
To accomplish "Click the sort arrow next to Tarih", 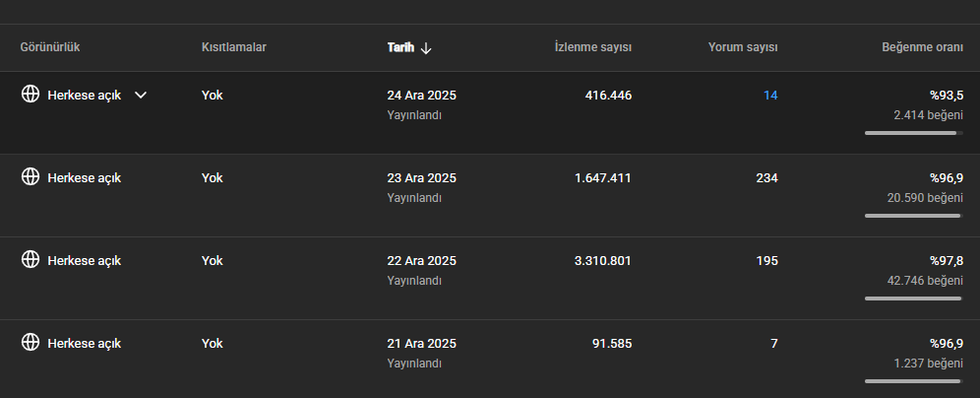I will click(426, 48).
